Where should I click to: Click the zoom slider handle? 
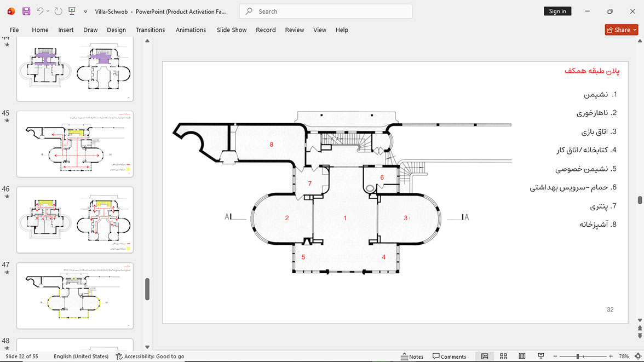click(x=577, y=356)
